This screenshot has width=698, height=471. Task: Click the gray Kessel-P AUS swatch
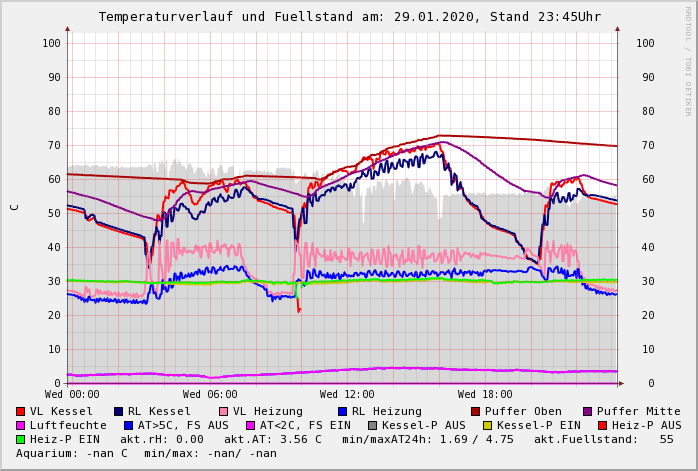pos(373,425)
